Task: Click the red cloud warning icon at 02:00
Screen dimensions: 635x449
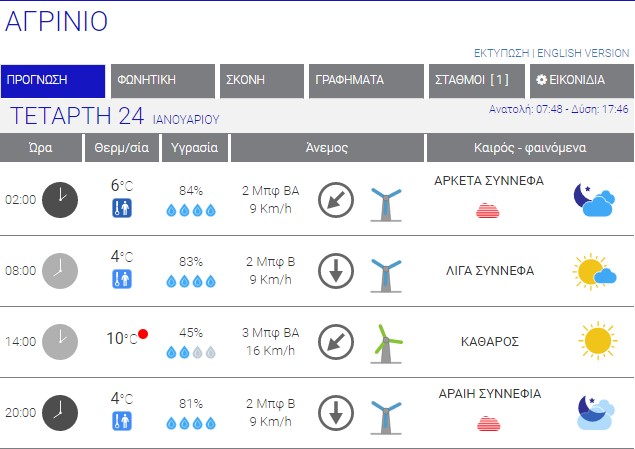Action: pyautogui.click(x=489, y=209)
